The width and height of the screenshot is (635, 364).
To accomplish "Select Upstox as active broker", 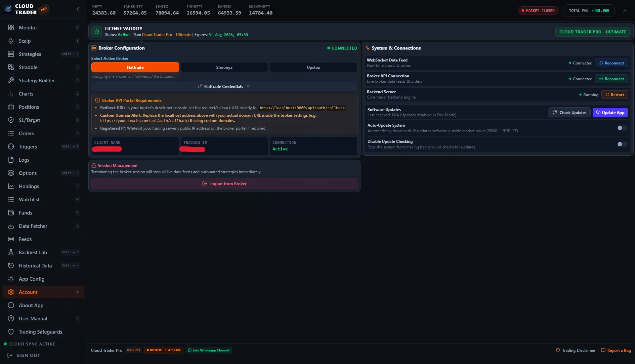I will click(x=313, y=67).
